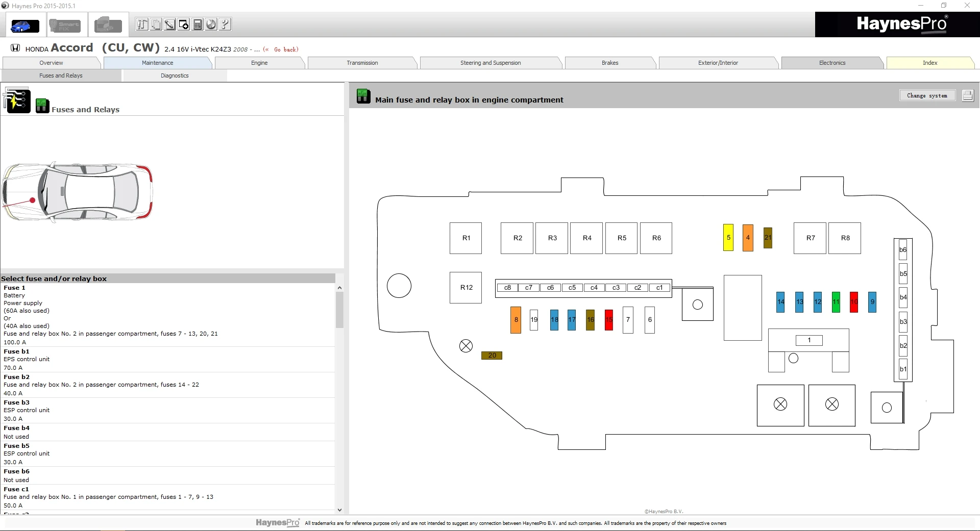The width and height of the screenshot is (980, 531).
Task: Select the Diagnostics sub-tab
Action: 175,75
